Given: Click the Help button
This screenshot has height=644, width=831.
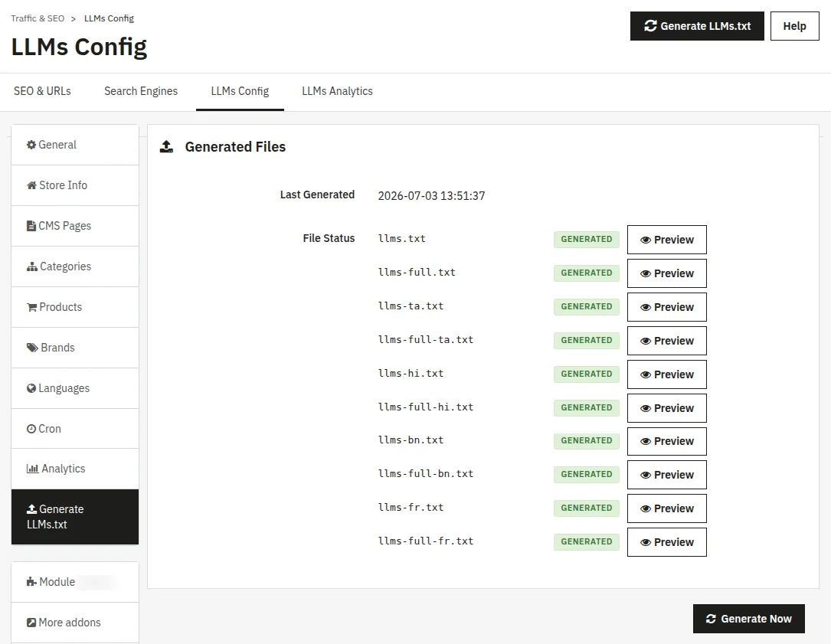Looking at the screenshot, I should click(794, 26).
